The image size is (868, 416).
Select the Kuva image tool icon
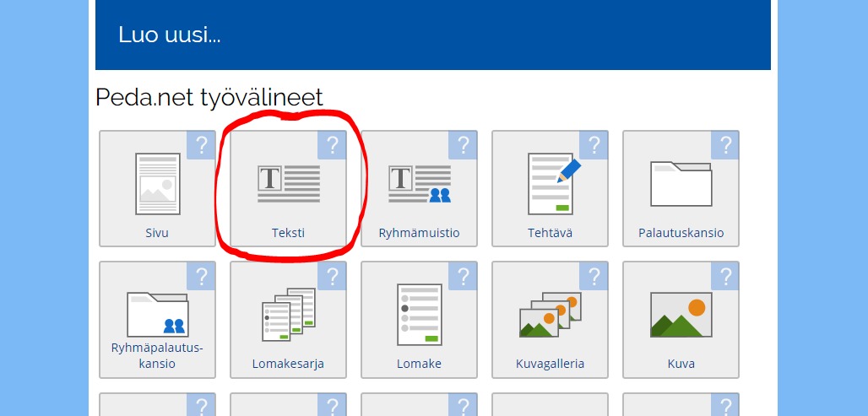(681, 314)
